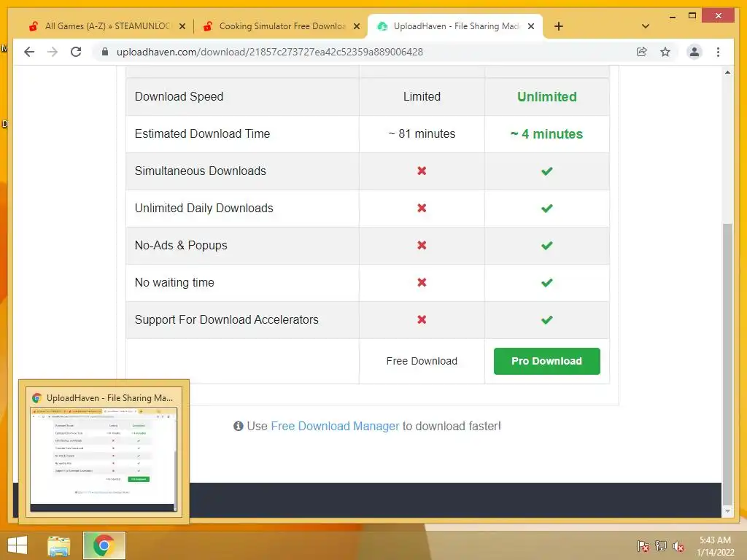Minimize the Chrome window
The image size is (747, 560).
tap(672, 16)
